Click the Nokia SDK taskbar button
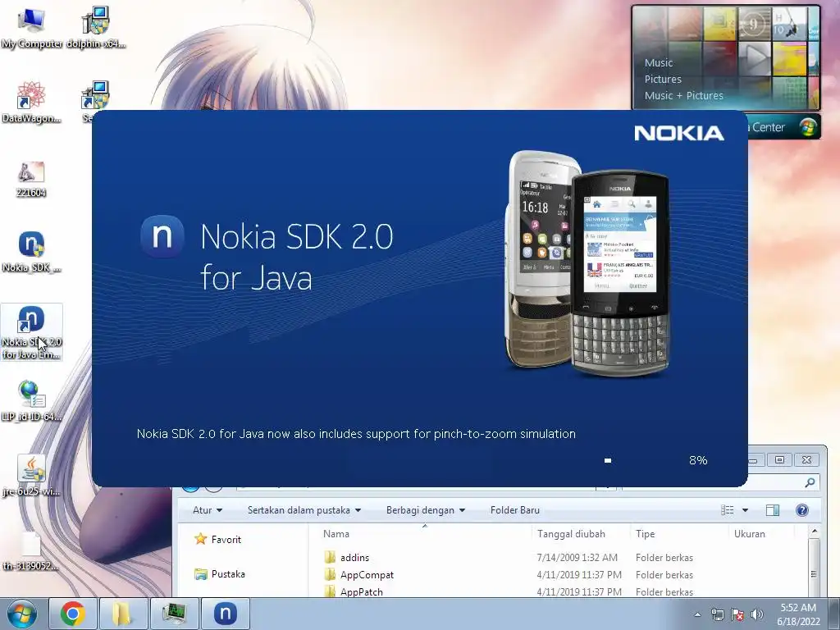Screen dimensions: 840x630 click(x=225, y=614)
